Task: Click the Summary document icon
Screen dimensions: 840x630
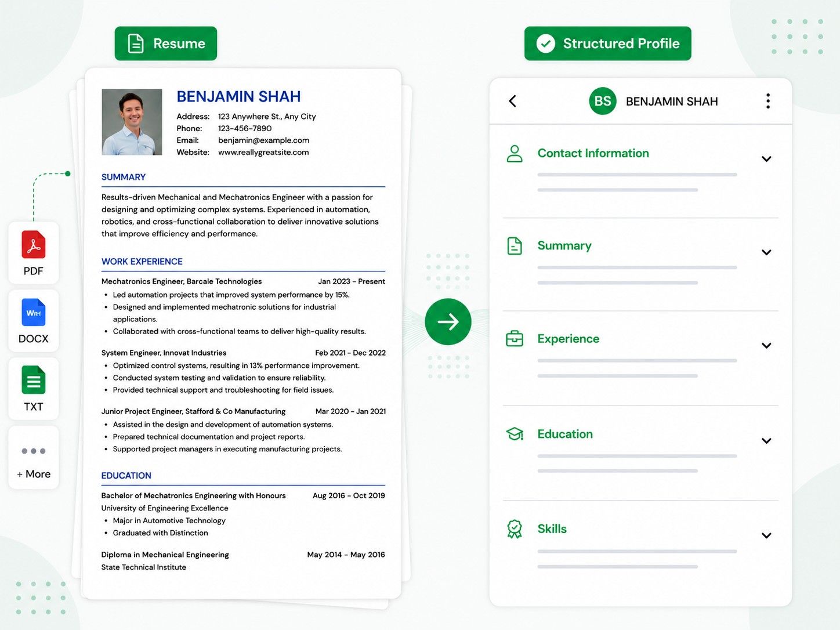Action: coord(515,246)
